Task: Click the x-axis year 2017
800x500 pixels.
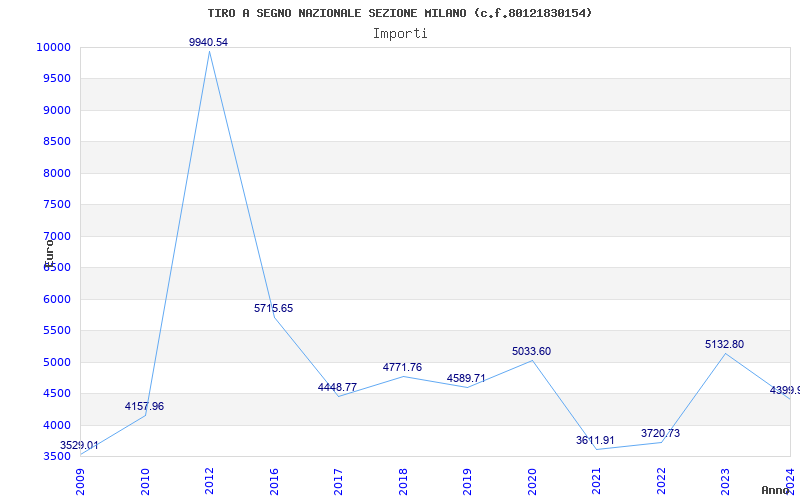Action: [338, 482]
